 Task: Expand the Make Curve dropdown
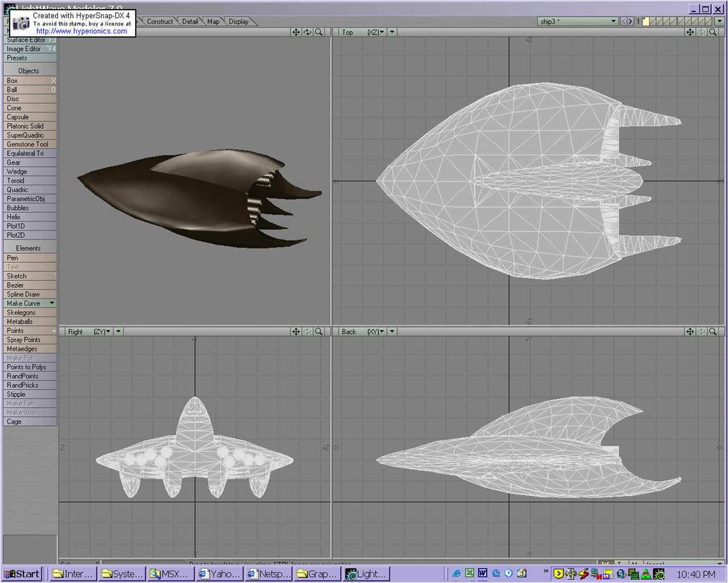(x=52, y=303)
